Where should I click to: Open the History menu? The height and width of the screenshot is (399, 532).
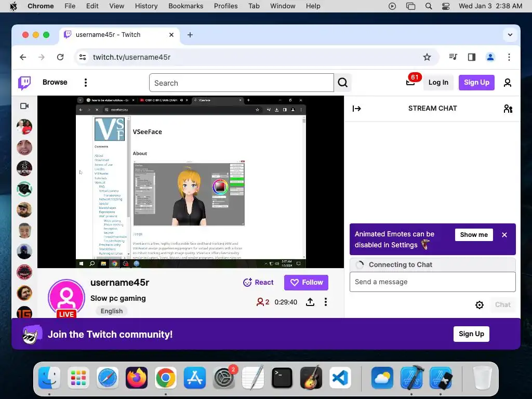click(146, 6)
